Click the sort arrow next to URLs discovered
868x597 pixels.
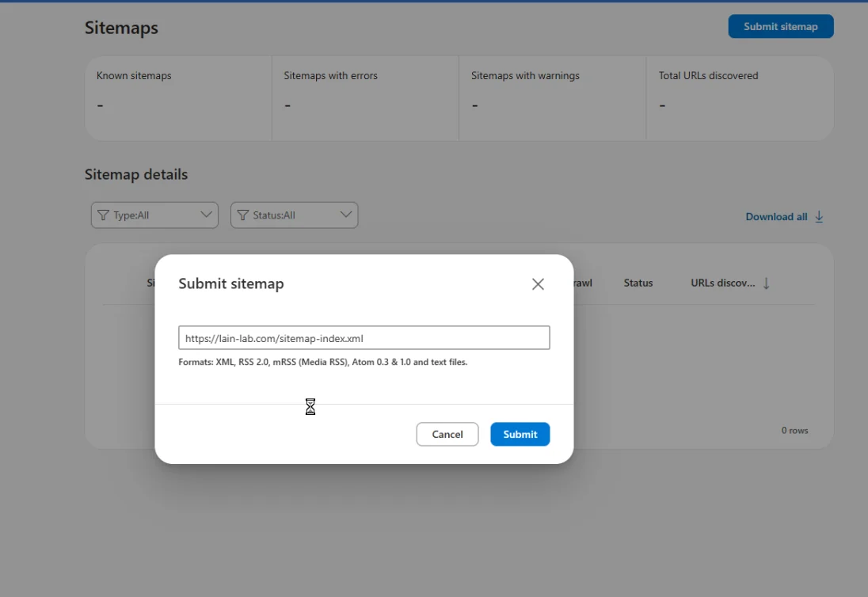tap(766, 283)
